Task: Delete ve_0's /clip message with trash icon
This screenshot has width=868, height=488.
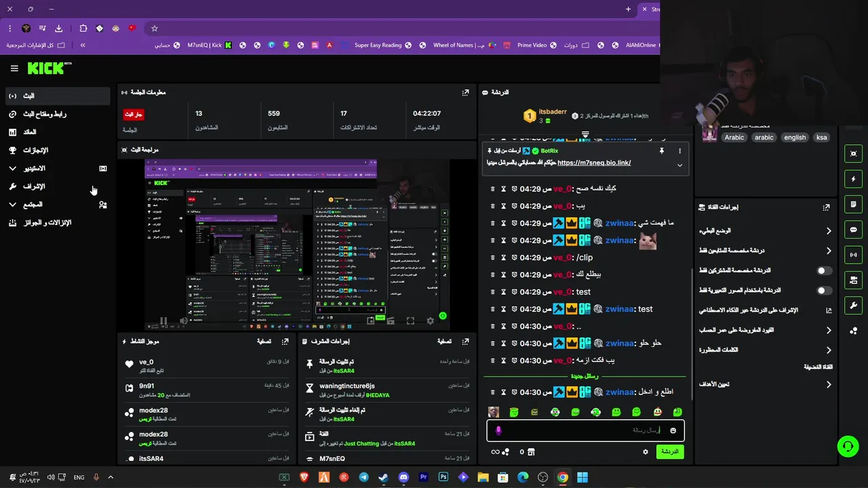Action: (x=492, y=258)
